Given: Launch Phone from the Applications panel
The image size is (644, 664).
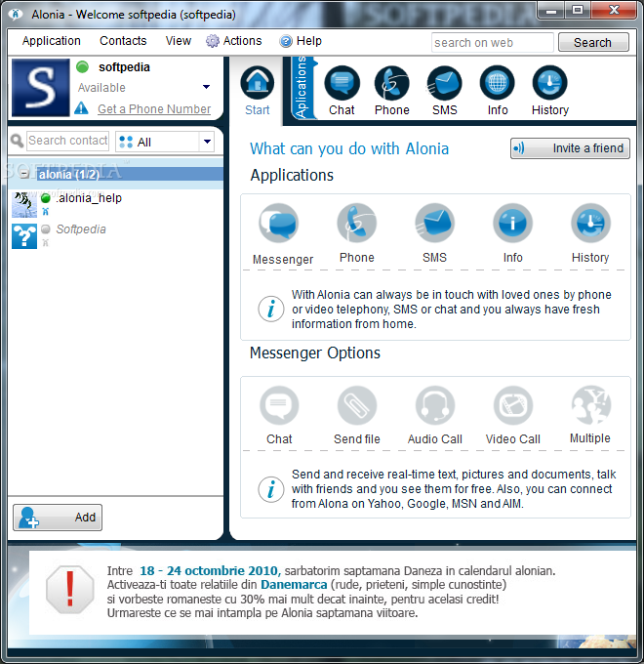Looking at the screenshot, I should [x=357, y=224].
